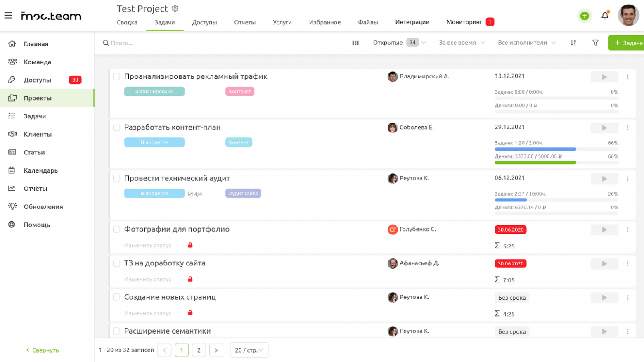Image resolution: width=644 pixels, height=362 pixels.
Task: Click the green Задача button
Action: (627, 43)
